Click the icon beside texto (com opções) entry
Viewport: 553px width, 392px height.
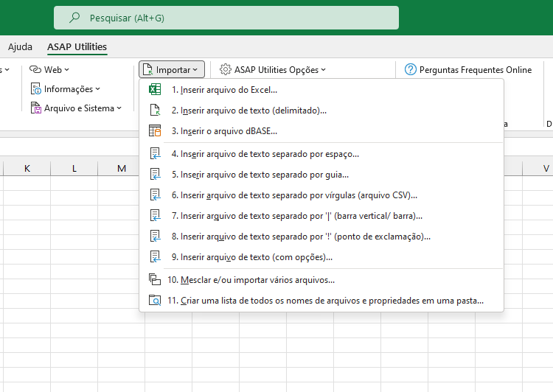click(x=155, y=256)
